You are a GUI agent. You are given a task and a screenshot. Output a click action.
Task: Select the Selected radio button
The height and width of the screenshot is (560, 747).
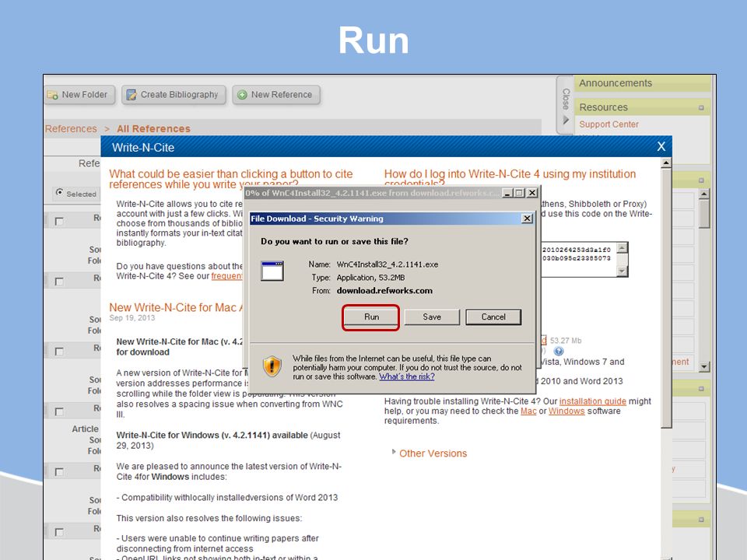[x=59, y=192]
